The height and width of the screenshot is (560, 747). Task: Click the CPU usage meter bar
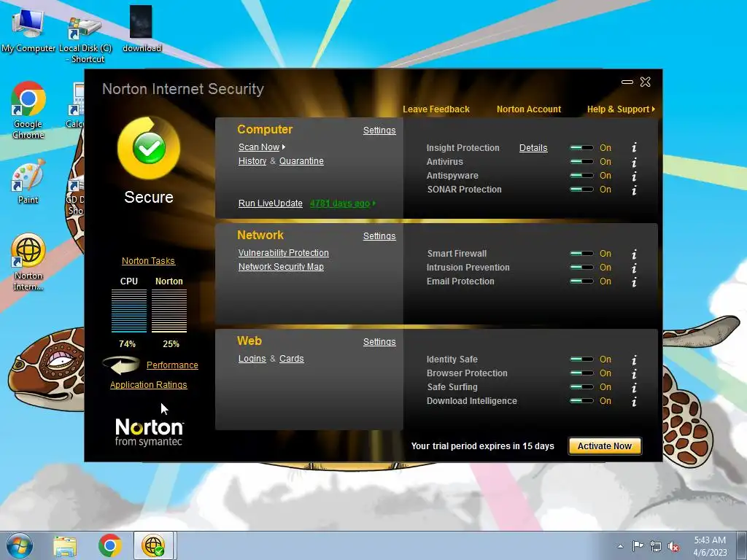tap(128, 311)
